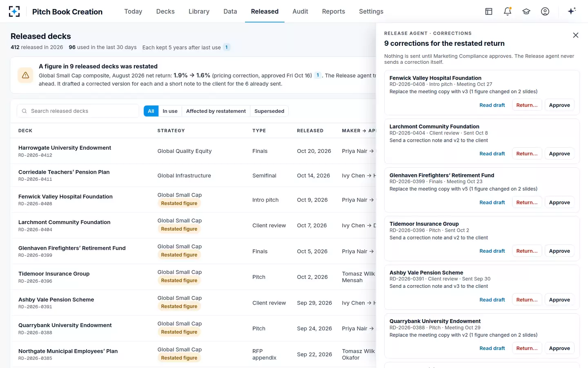This screenshot has height=368, width=588.
Task: Click Restated figure badge on Tidemoor row
Action: tap(179, 280)
